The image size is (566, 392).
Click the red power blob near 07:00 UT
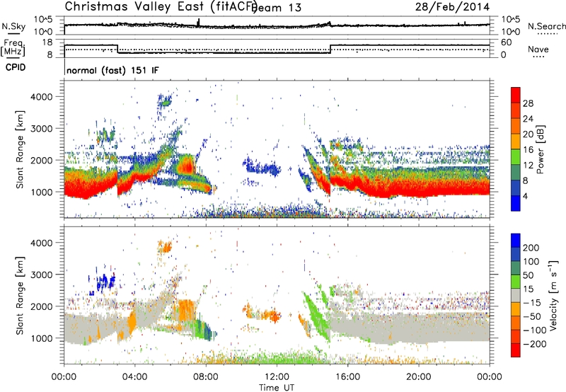(187, 167)
